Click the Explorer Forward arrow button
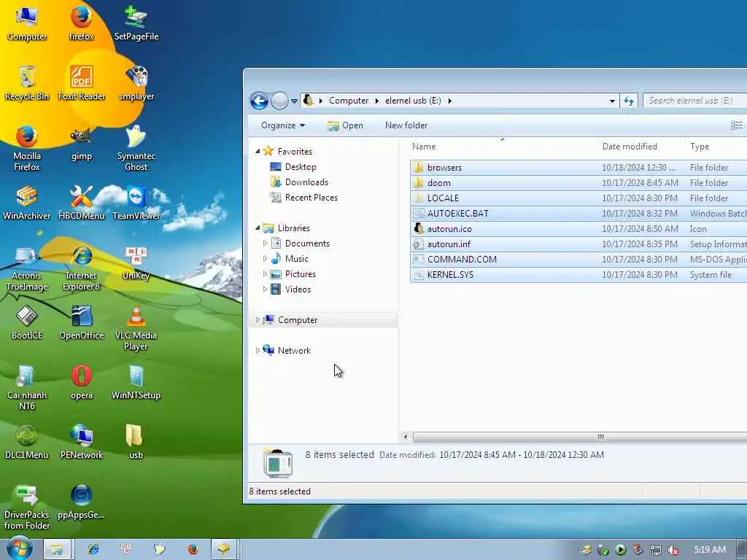The image size is (747, 560). pyautogui.click(x=279, y=101)
